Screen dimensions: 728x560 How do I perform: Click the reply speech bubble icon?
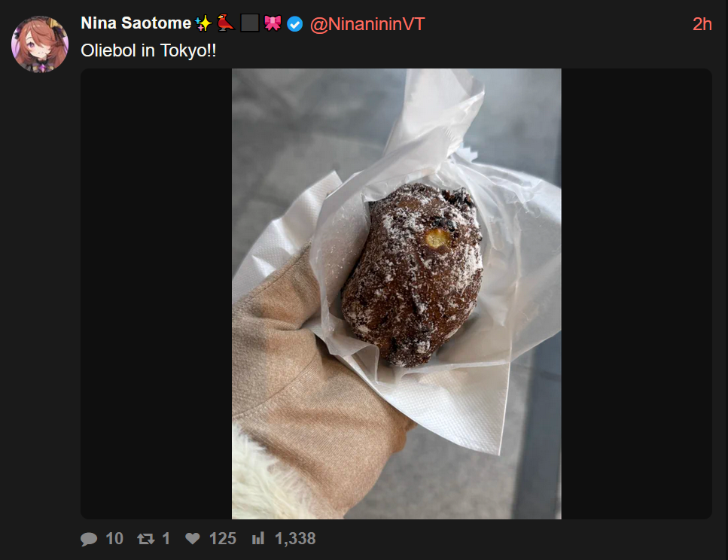coord(89,539)
